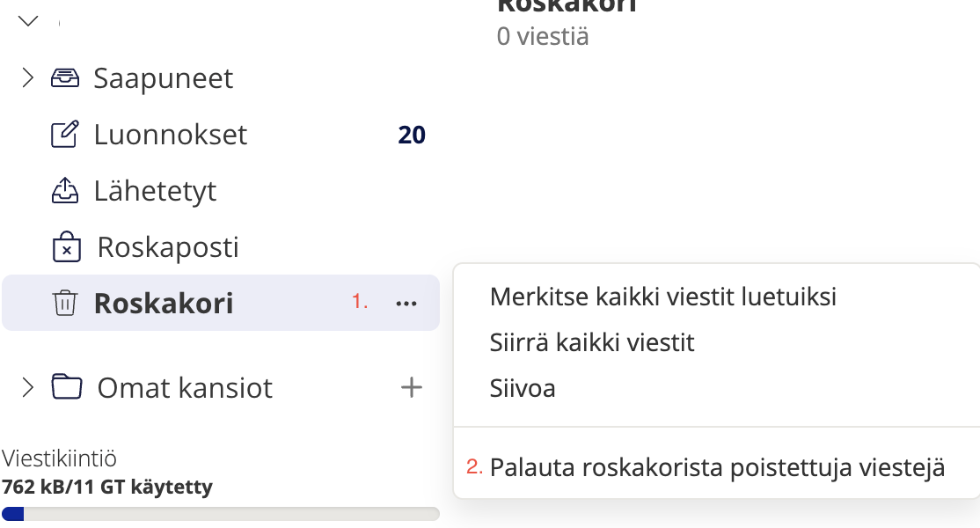Expand the Omat kansiot folder list
This screenshot has height=528, width=980.
(x=27, y=387)
